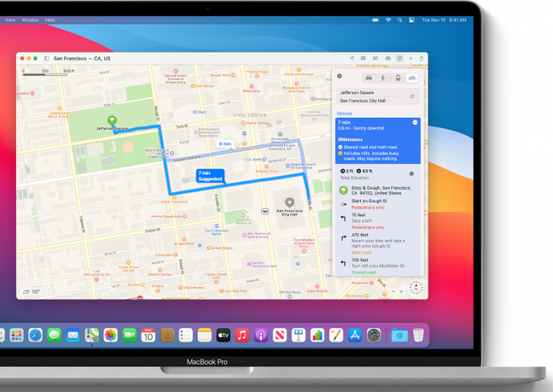Open Apple TV from the Dock
This screenshot has width=553, height=392.
(223, 335)
